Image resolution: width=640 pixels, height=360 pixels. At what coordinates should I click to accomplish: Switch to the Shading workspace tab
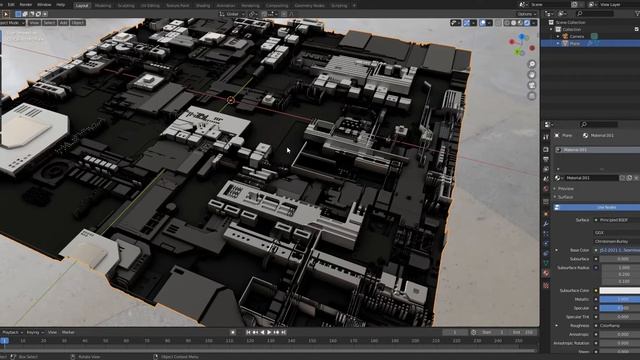202,6
